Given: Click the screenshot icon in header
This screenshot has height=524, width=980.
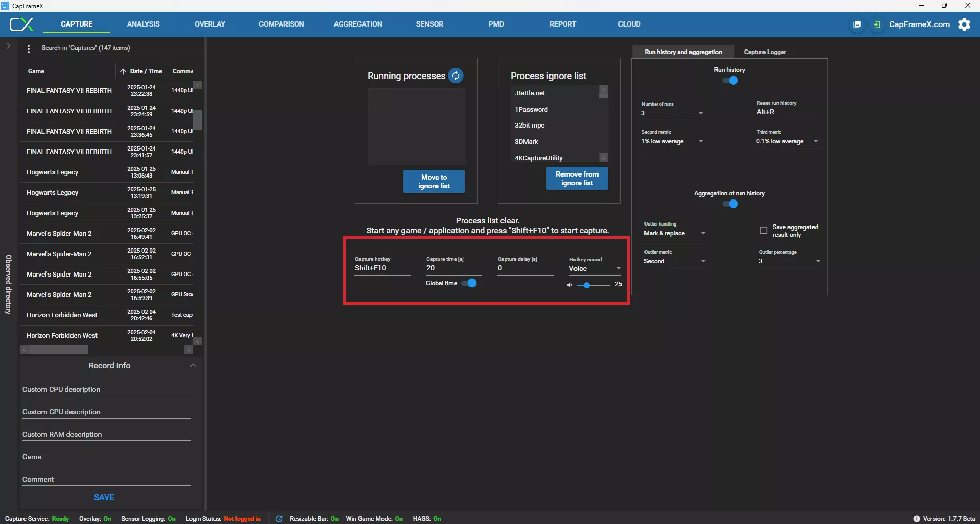Looking at the screenshot, I should pos(857,24).
